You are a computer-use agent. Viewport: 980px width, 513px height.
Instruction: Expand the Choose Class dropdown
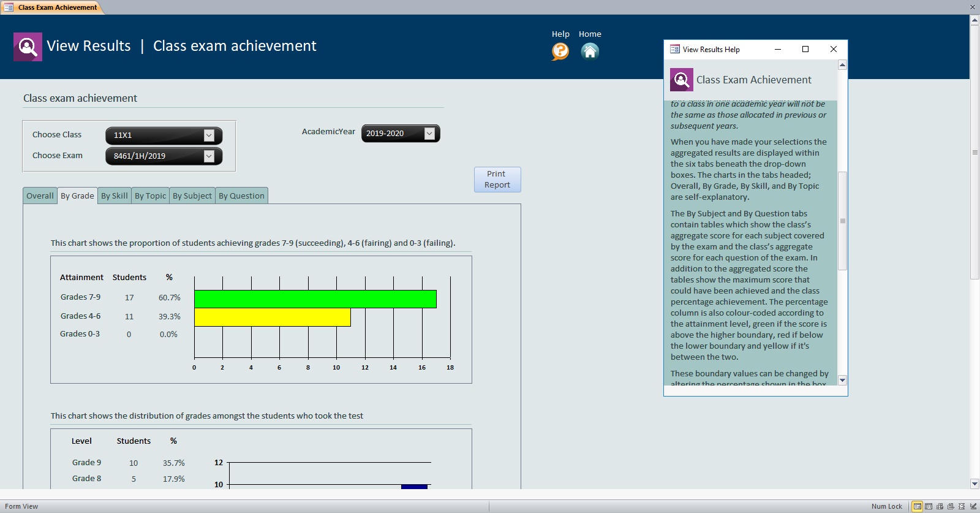pos(209,135)
